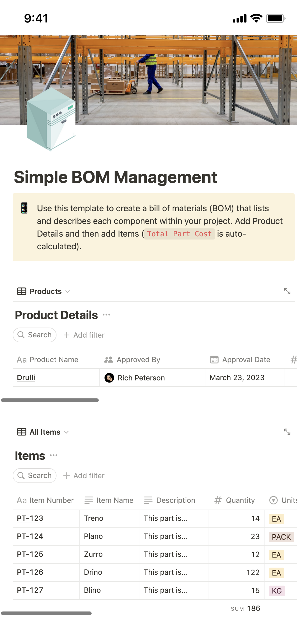The image size is (297, 644).
Task: Click the Quantity SUM footer
Action: coord(246,609)
